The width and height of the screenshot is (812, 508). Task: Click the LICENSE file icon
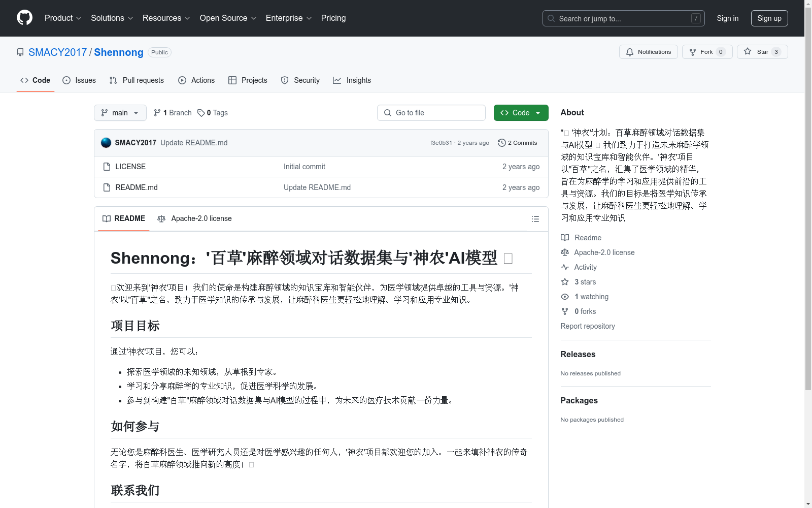coord(107,167)
